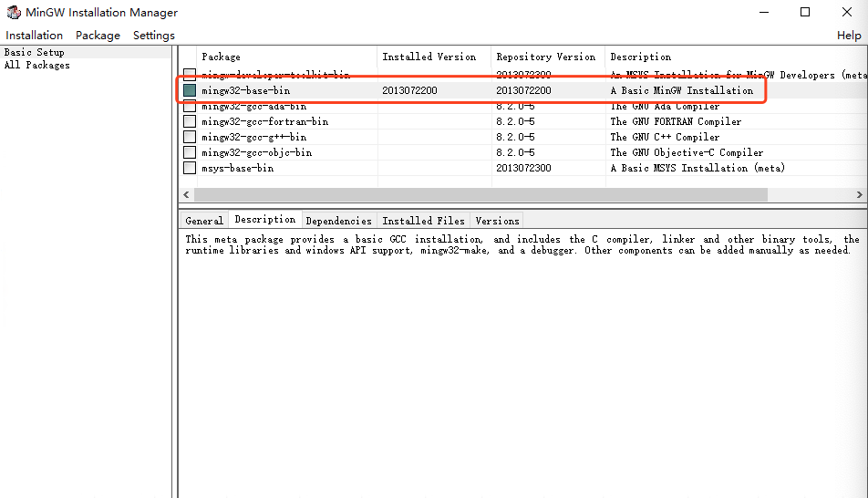868x498 pixels.
Task: Click 'The GNU Objective-C Compiler' description
Action: [x=687, y=152]
